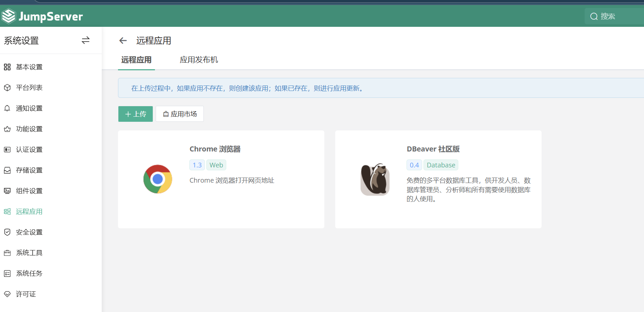Screen dimensions: 644x312
Task: Click the 组件设置 terminal icon
Action: point(7,191)
